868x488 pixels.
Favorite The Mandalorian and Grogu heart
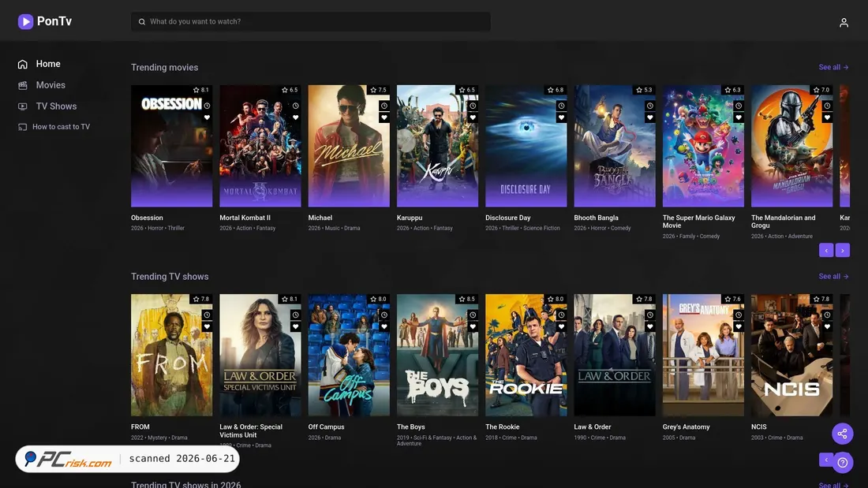827,117
